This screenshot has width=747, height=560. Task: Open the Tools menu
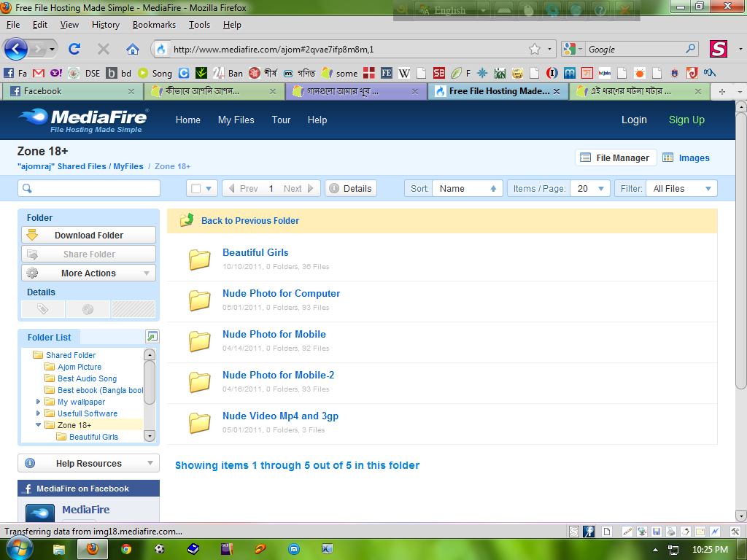199,25
